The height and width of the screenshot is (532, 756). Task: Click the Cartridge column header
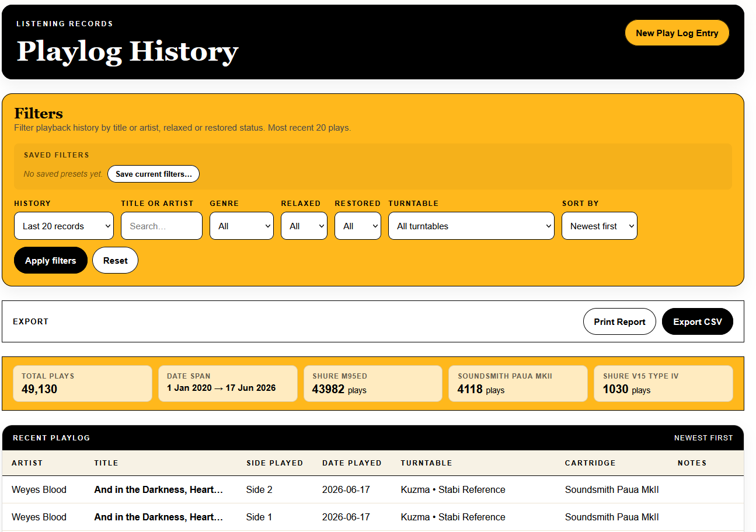[x=590, y=463]
